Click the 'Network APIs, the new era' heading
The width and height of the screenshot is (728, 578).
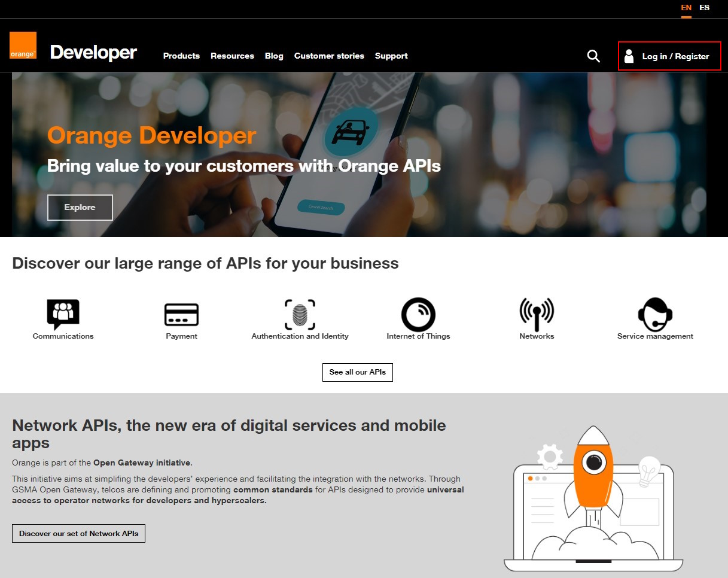coord(229,434)
